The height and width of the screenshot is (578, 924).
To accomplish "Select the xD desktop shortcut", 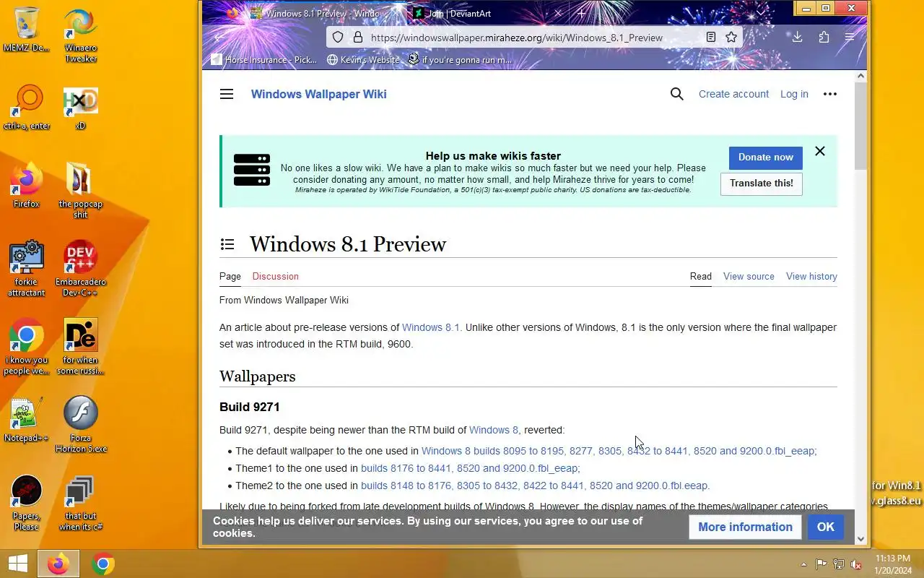I will pyautogui.click(x=80, y=108).
